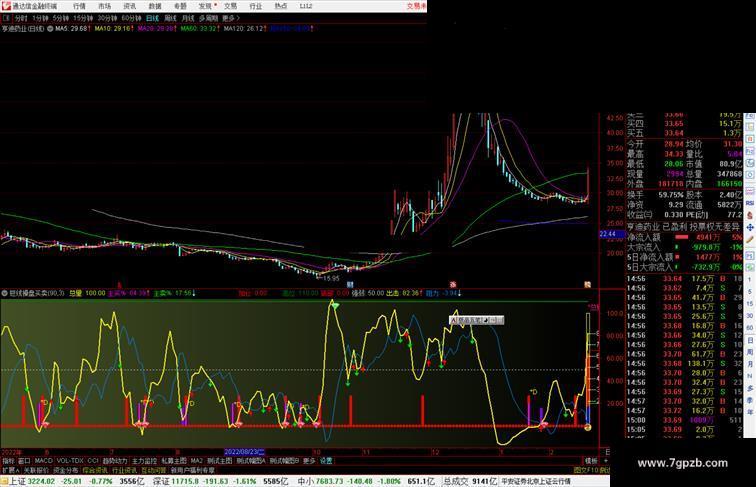This screenshot has height=487, width=756.
Task: Open the 资金分布 tab
Action: pyautogui.click(x=66, y=470)
